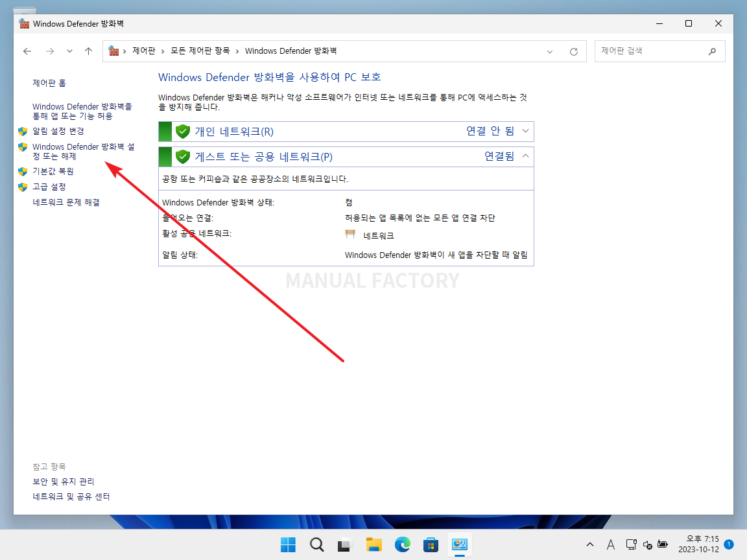The height and width of the screenshot is (560, 747).
Task: Click shield icon beside 알림 설정 변경
Action: pyautogui.click(x=23, y=131)
